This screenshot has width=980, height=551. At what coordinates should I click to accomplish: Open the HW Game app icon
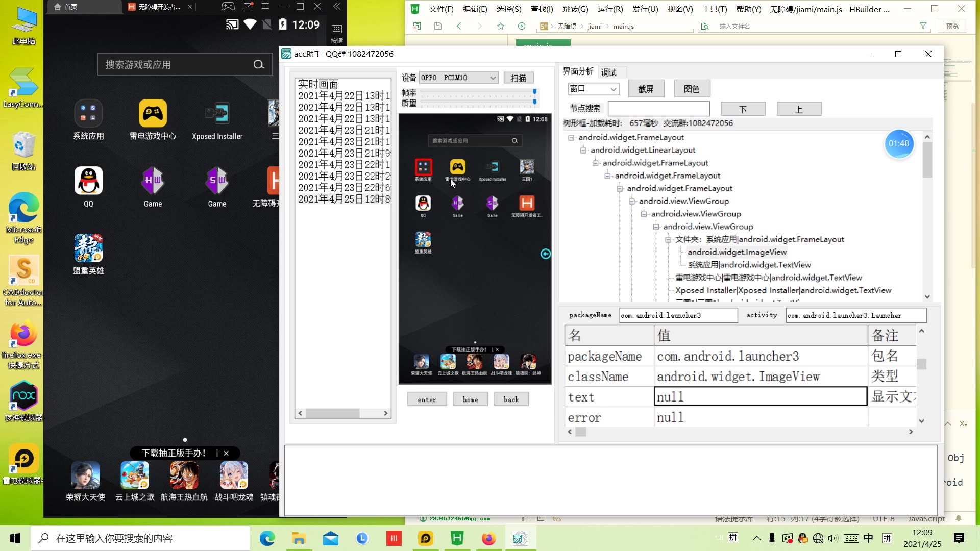tap(153, 181)
